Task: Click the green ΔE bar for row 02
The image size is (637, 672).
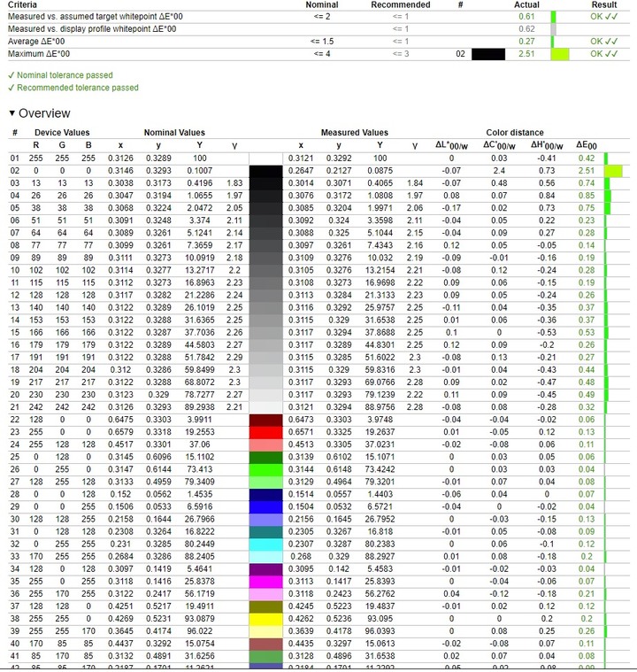Action: 613,171
